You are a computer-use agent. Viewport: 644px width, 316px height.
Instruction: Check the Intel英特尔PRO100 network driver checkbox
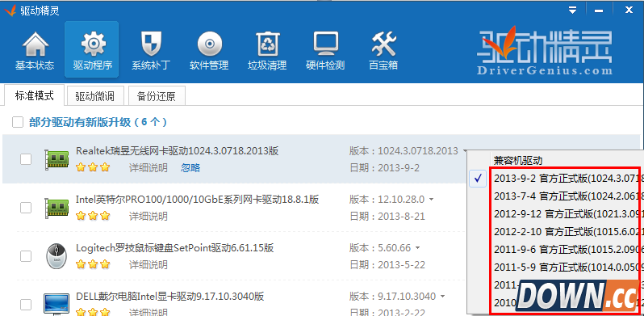26,208
